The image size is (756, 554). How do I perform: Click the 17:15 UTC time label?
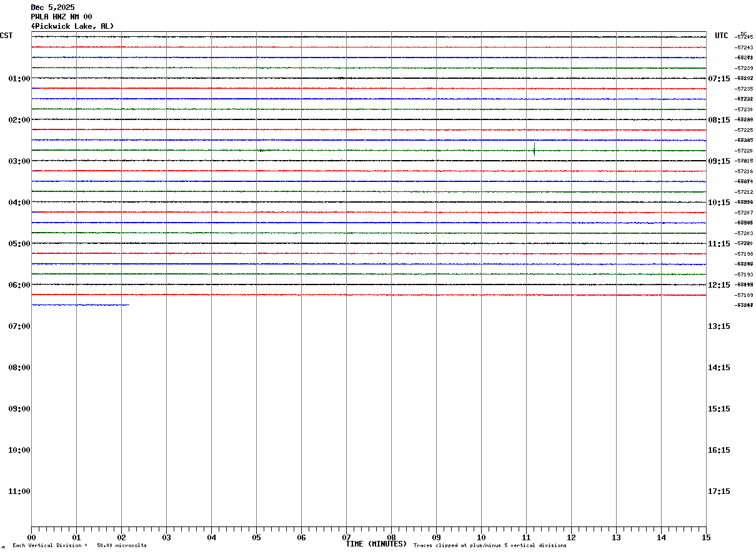pos(719,491)
